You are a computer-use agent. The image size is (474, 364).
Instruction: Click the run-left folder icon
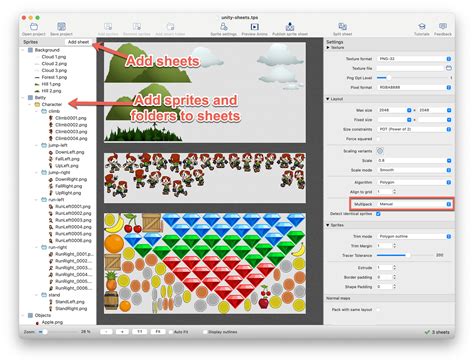pyautogui.click(x=44, y=200)
